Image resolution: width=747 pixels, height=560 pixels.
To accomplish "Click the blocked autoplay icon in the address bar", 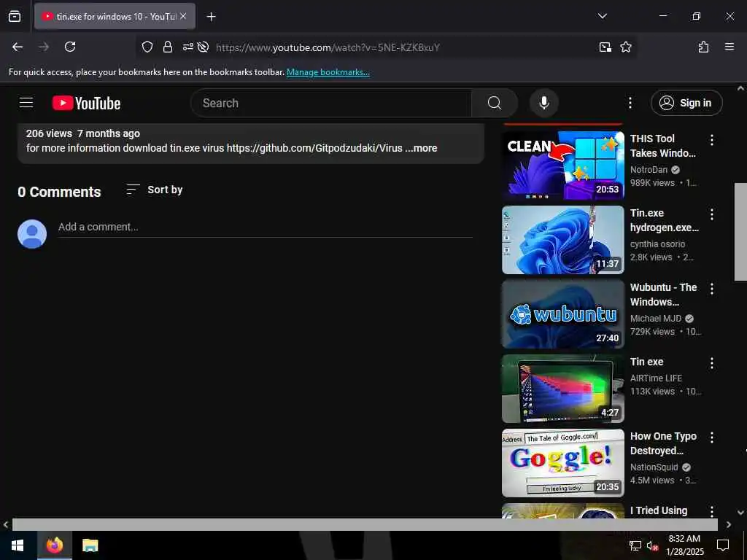I will [204, 47].
